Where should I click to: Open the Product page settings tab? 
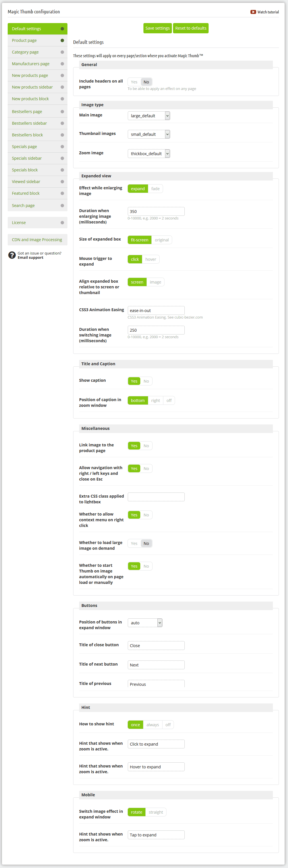(37, 40)
